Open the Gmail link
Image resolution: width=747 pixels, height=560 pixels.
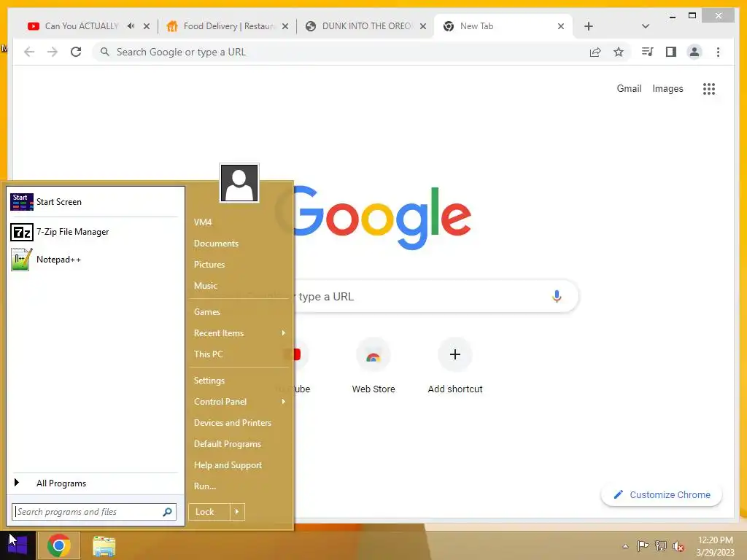629,88
